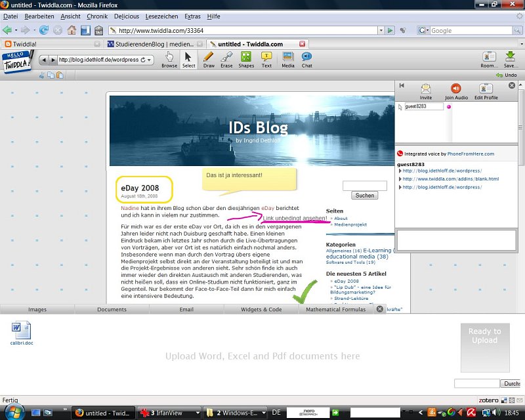Image resolution: width=525 pixels, height=420 pixels.
Task: Open the Medienprojekt link
Action: tap(350, 224)
